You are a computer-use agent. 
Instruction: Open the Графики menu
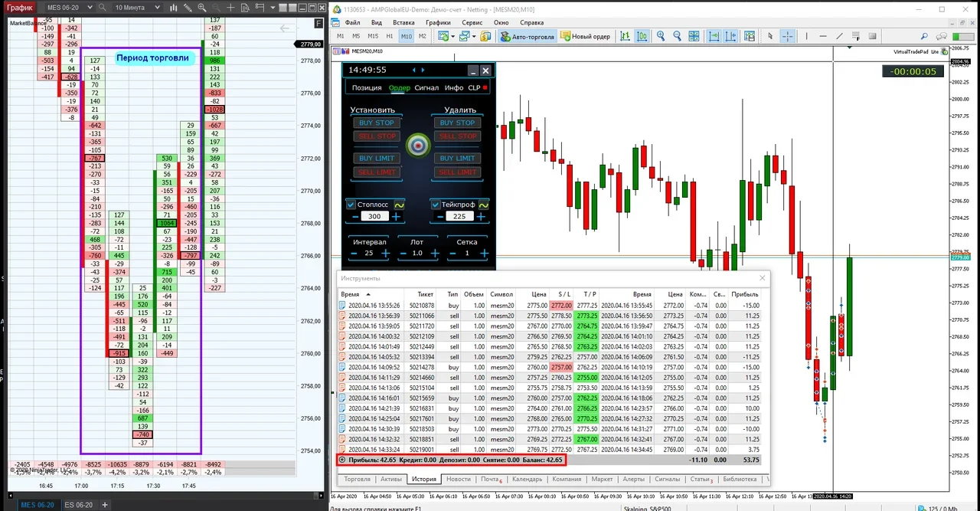(x=439, y=22)
